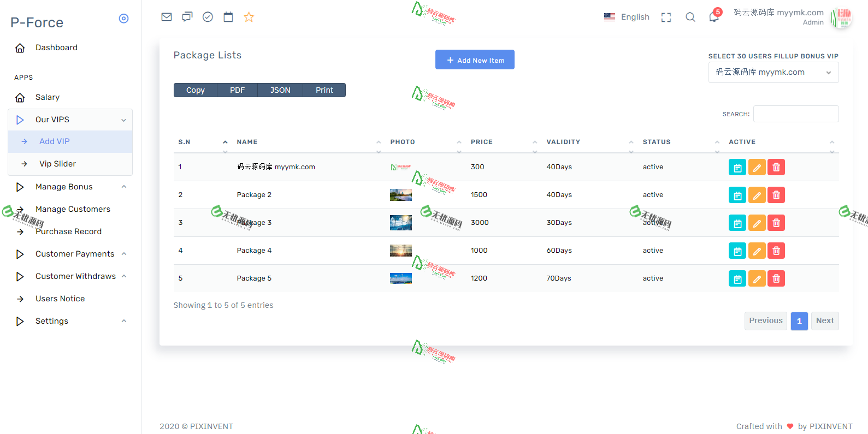Go to Dashboard in the sidebar
Viewport: 868px width, 434px height.
[x=56, y=47]
